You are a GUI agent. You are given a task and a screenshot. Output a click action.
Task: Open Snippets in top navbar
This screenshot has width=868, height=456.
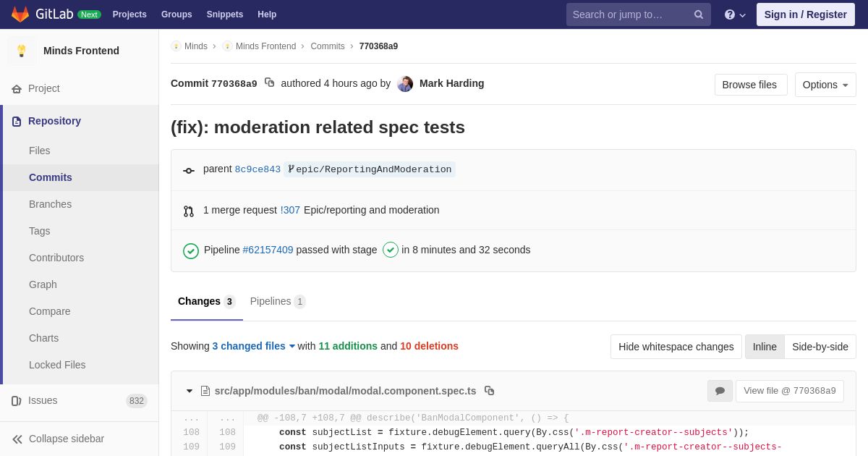(x=225, y=14)
